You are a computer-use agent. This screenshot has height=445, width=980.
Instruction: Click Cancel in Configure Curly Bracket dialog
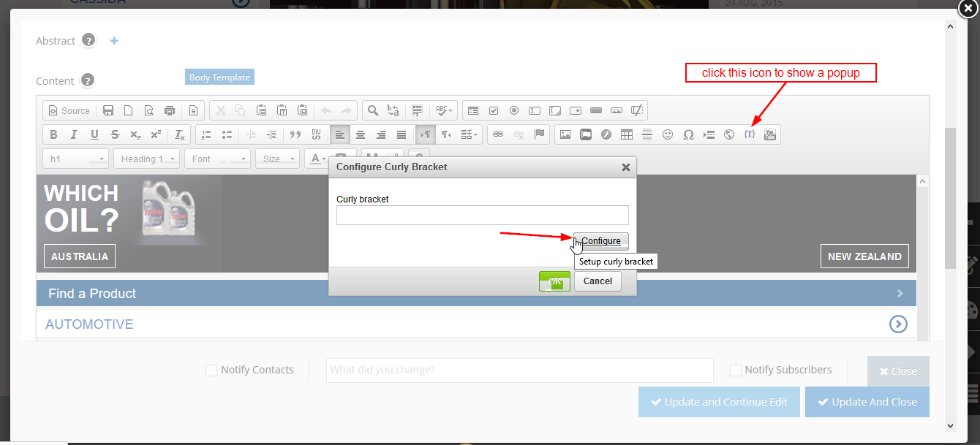click(x=598, y=281)
